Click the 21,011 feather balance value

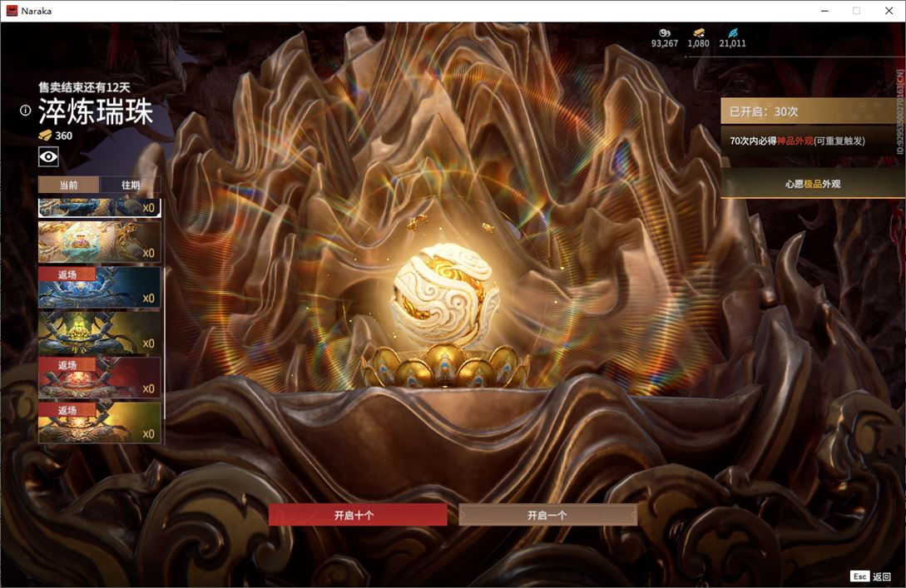click(733, 43)
